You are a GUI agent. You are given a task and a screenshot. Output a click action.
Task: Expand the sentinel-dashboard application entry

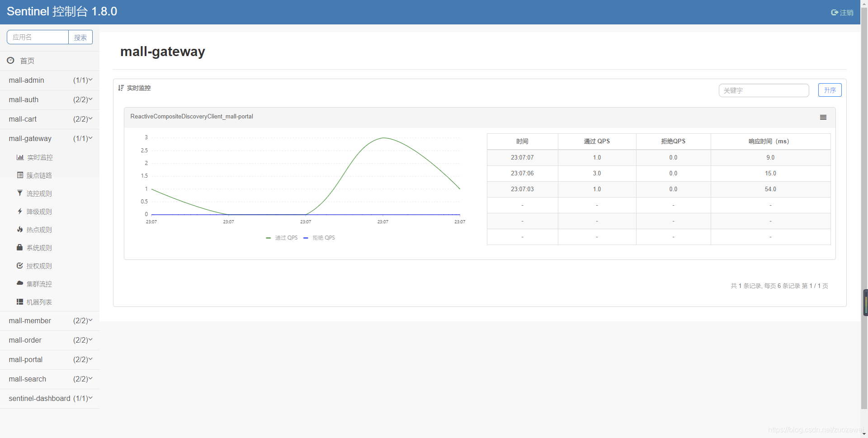pyautogui.click(x=50, y=399)
